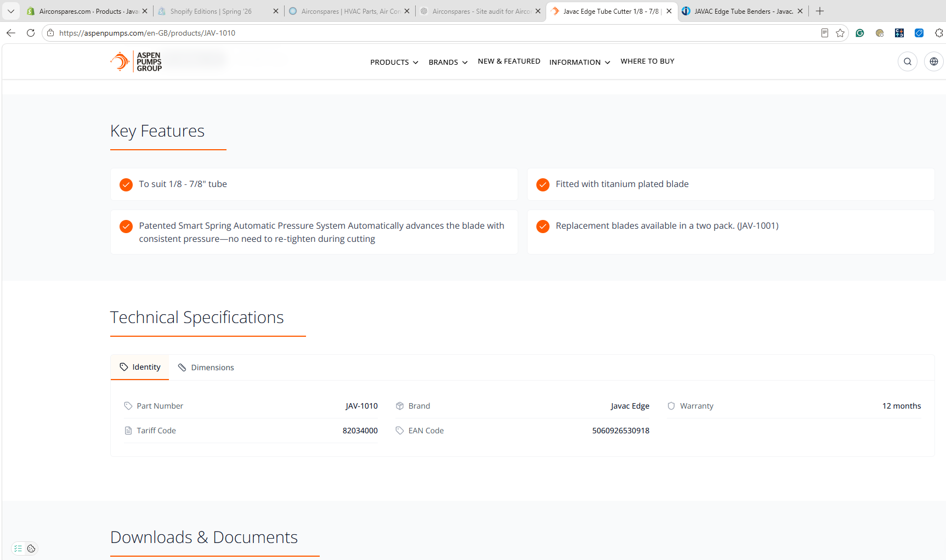The width and height of the screenshot is (946, 560).
Task: Switch to Shopify Editions Spring '26 tab
Action: (x=211, y=11)
